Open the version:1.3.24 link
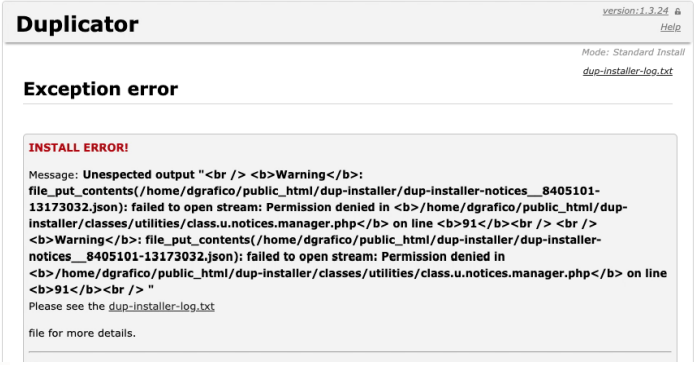 [635, 11]
